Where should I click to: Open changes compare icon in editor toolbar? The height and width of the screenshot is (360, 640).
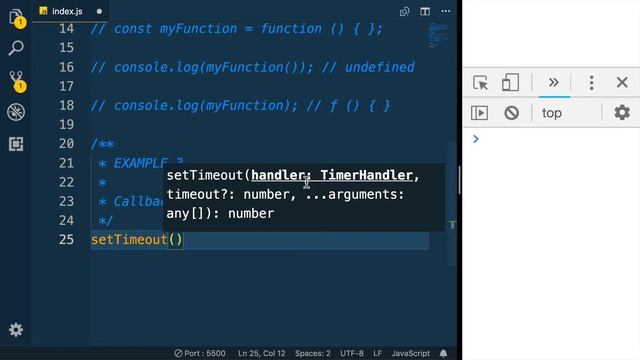[404, 11]
